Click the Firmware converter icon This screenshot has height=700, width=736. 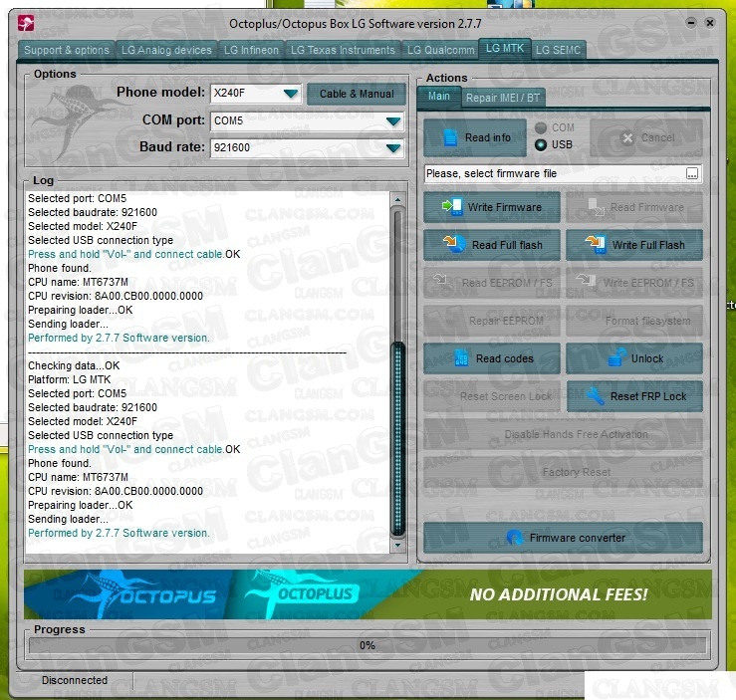click(515, 538)
